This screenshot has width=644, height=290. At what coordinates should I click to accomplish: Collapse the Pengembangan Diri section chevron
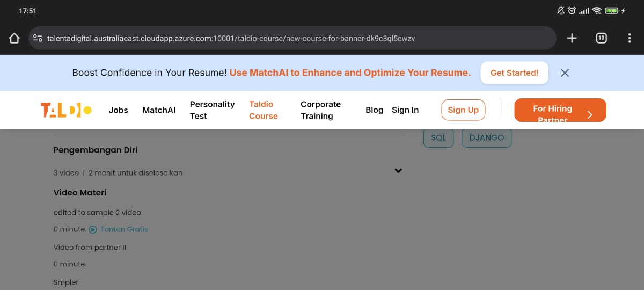click(398, 171)
